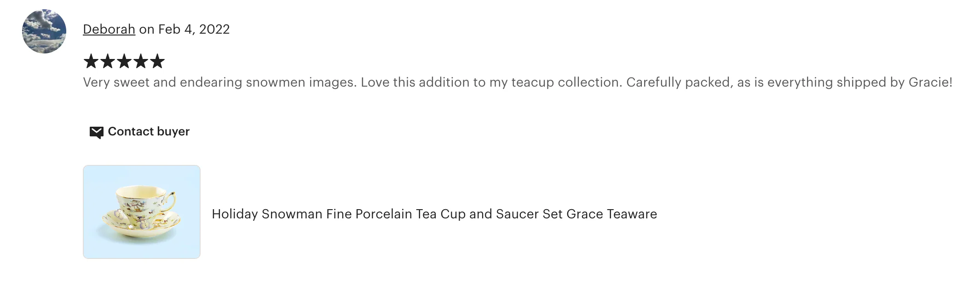Screen dimensions: 980x305
Task: Click the year 2022 in the review date
Action: (214, 29)
